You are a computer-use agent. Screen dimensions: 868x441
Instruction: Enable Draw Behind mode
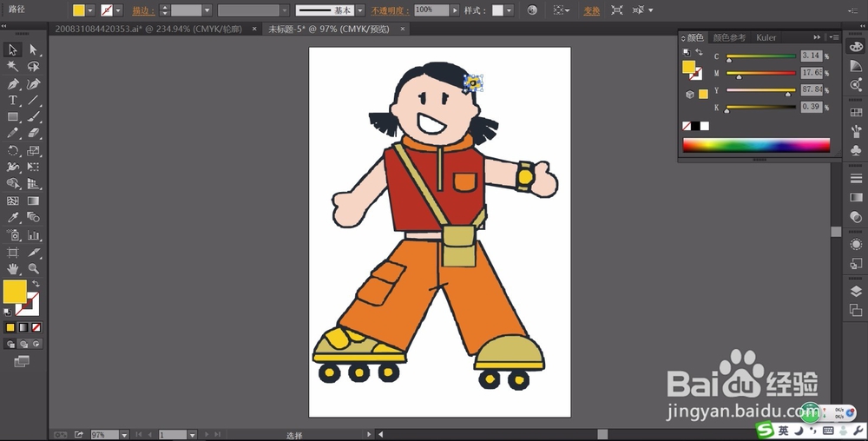(23, 344)
